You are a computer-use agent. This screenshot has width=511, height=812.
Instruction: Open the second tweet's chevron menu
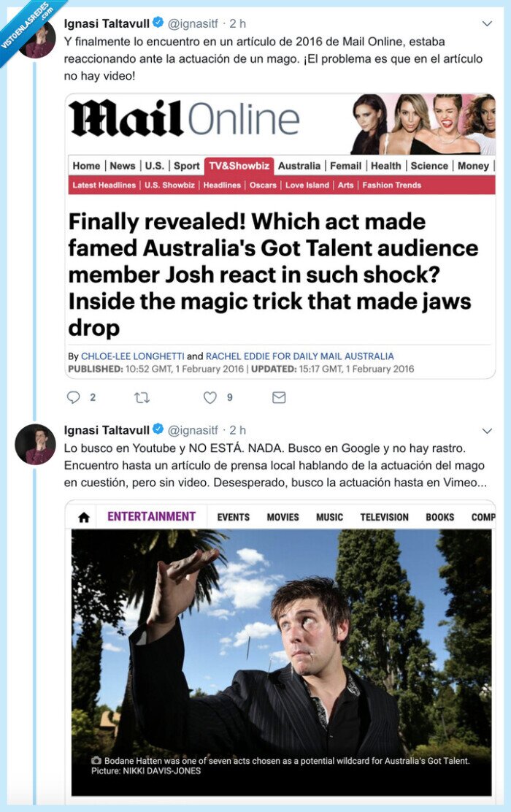click(x=487, y=430)
